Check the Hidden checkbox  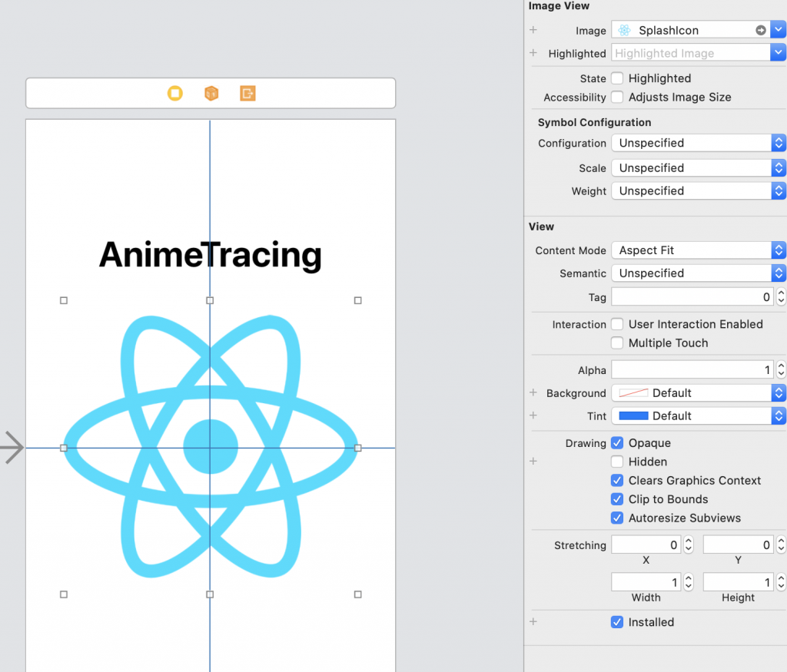tap(617, 462)
